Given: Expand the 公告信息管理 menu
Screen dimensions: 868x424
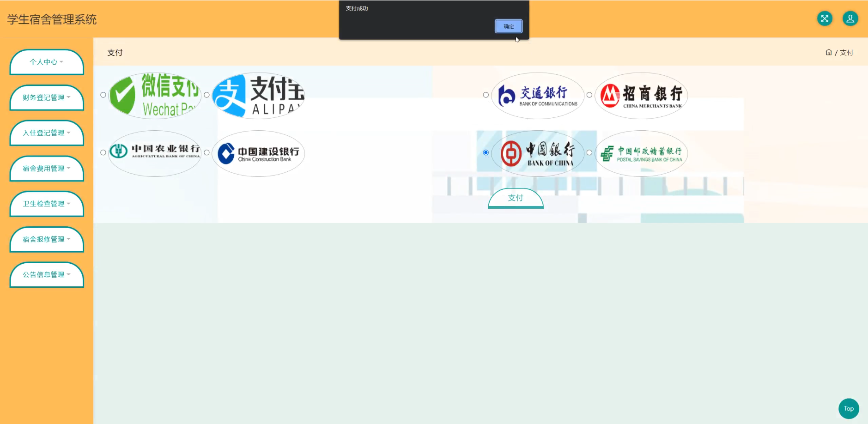Looking at the screenshot, I should pos(47,275).
